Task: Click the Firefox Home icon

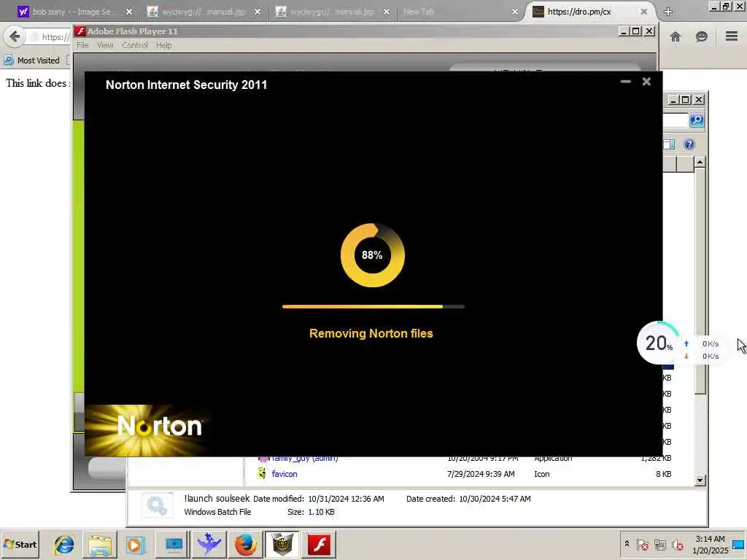Action: 676,36
